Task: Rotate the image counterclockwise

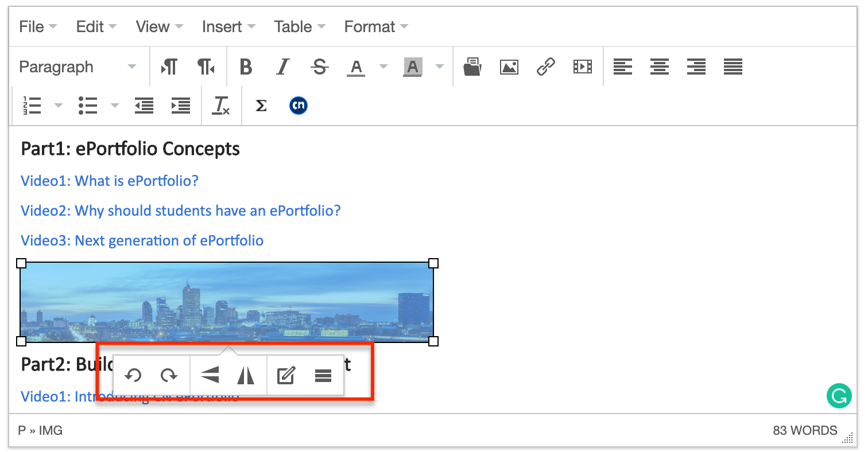Action: click(x=133, y=376)
